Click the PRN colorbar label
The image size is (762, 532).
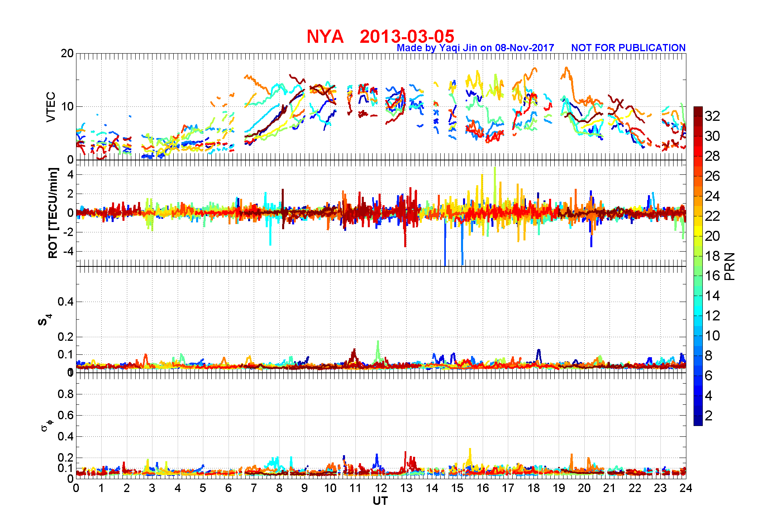click(730, 266)
